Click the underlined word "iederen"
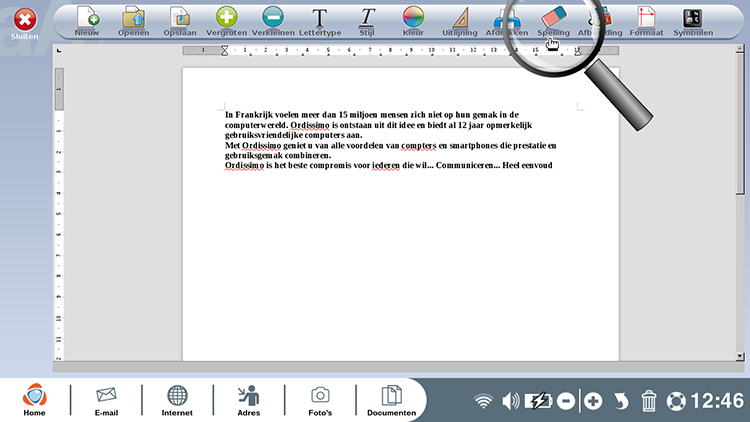 (x=386, y=166)
